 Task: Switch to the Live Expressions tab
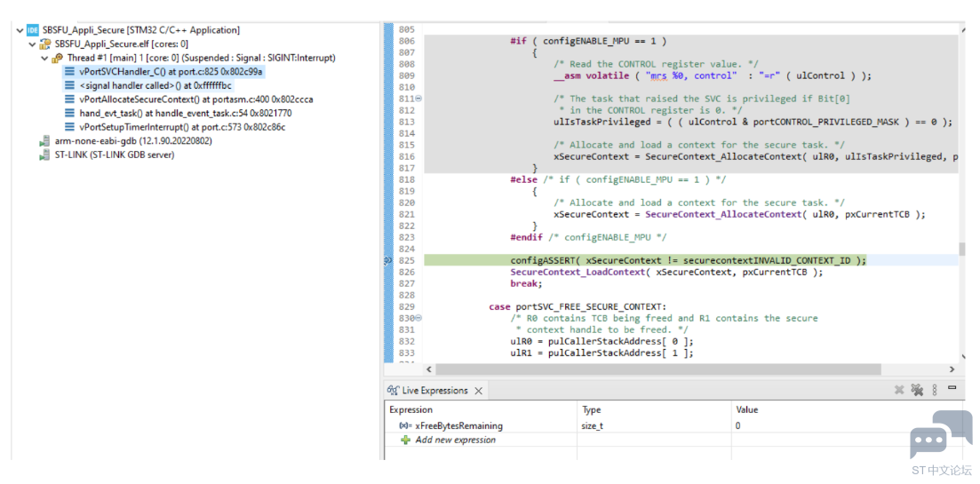[428, 391]
